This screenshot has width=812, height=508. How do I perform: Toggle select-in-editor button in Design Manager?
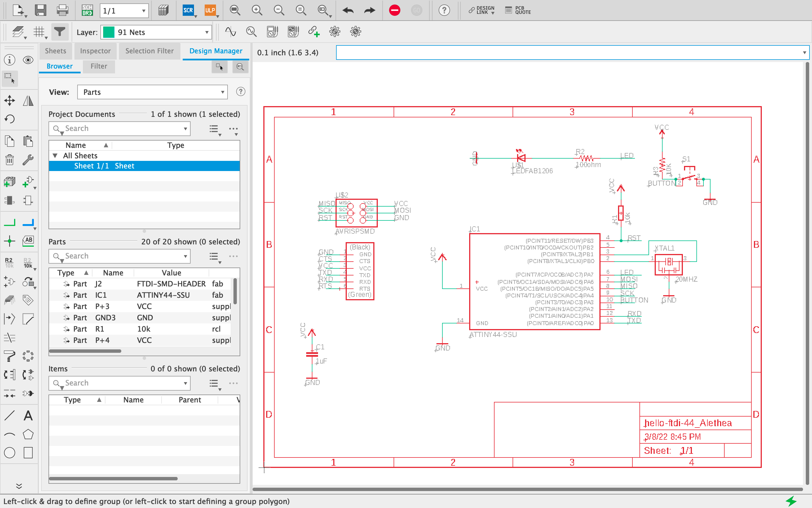point(220,67)
